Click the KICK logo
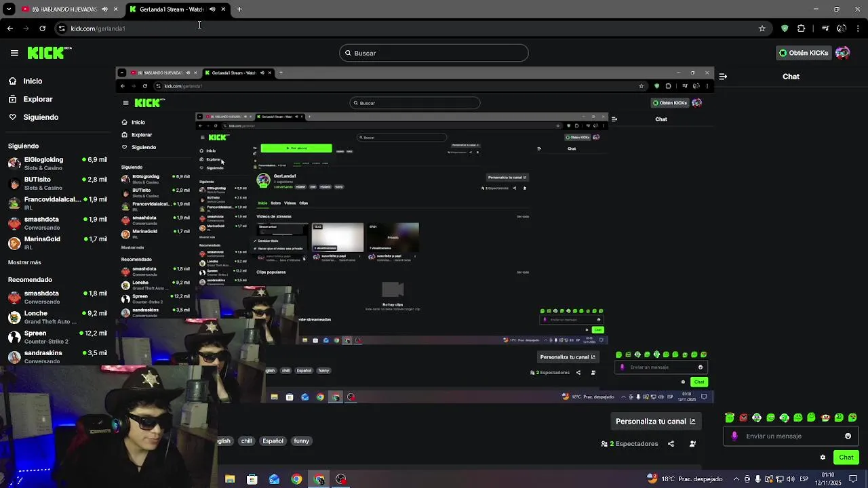Image resolution: width=868 pixels, height=488 pixels. (x=49, y=53)
